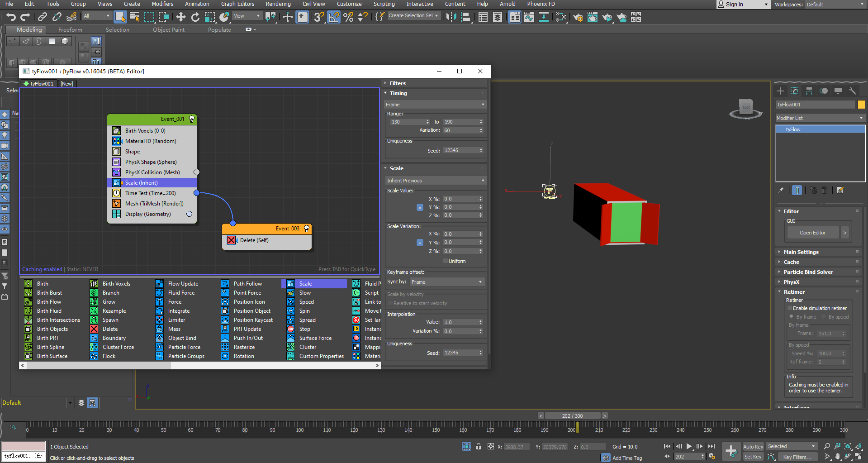
Task: Click the yellow object color swatch
Action: tap(861, 105)
